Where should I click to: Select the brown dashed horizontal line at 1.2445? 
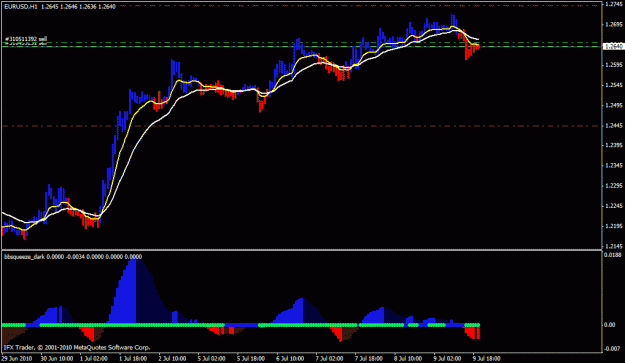pyautogui.click(x=301, y=126)
